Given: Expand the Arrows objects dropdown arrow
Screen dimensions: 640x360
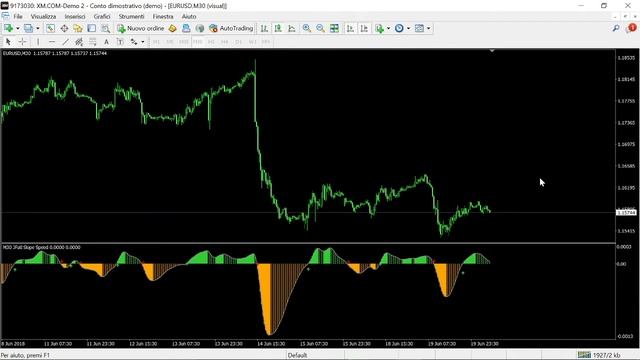Looking at the screenshot, I should pos(142,42).
